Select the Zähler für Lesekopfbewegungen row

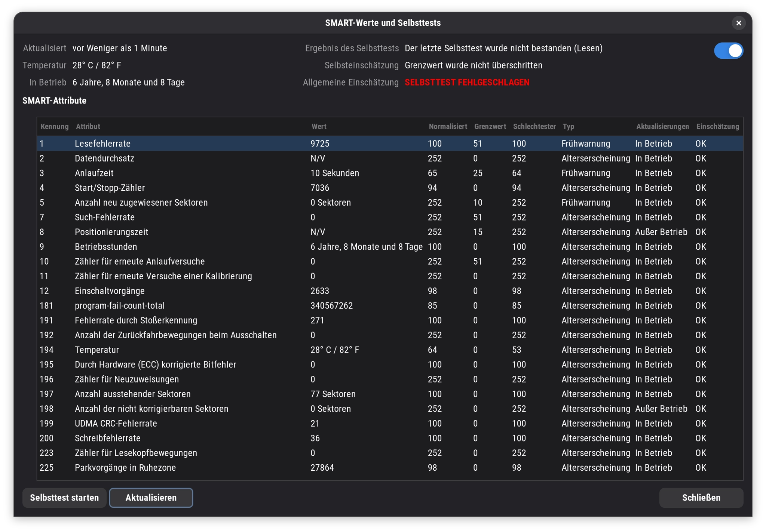(x=390, y=453)
